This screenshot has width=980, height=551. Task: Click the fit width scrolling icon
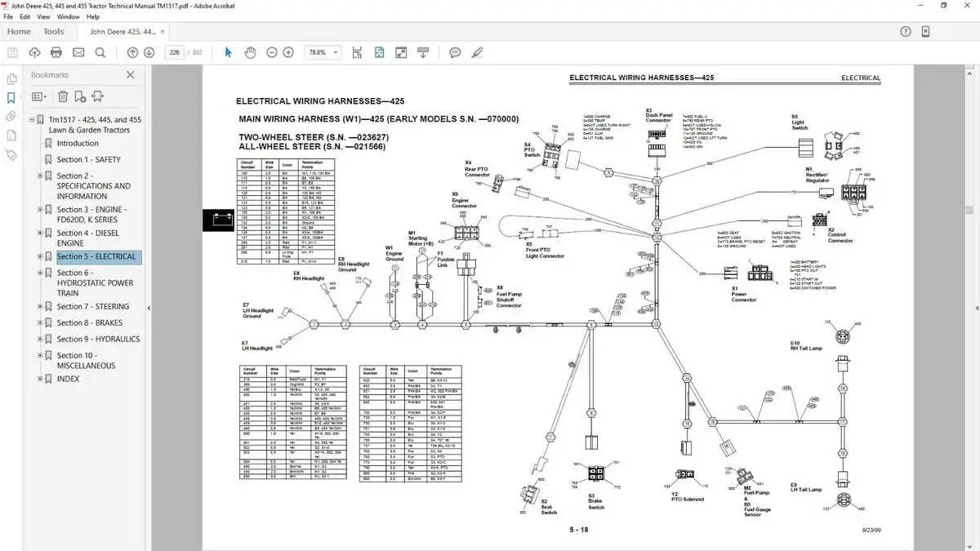pyautogui.click(x=358, y=52)
